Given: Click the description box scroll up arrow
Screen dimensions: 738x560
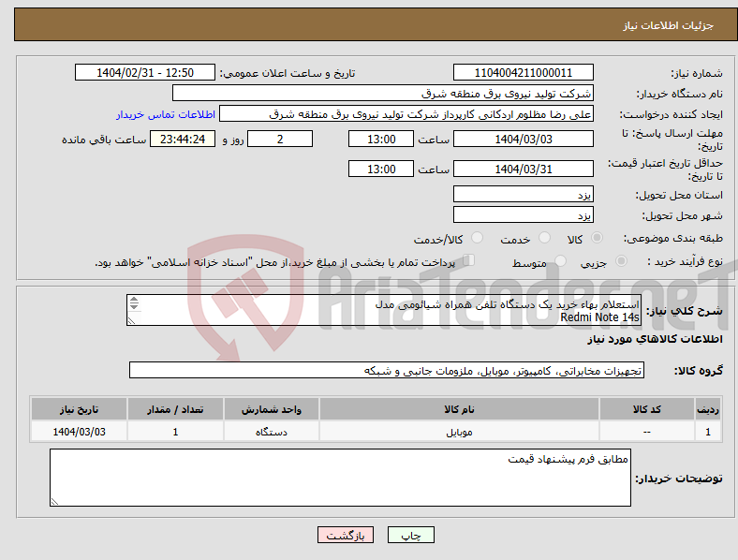Looking at the screenshot, I should coord(134,300).
